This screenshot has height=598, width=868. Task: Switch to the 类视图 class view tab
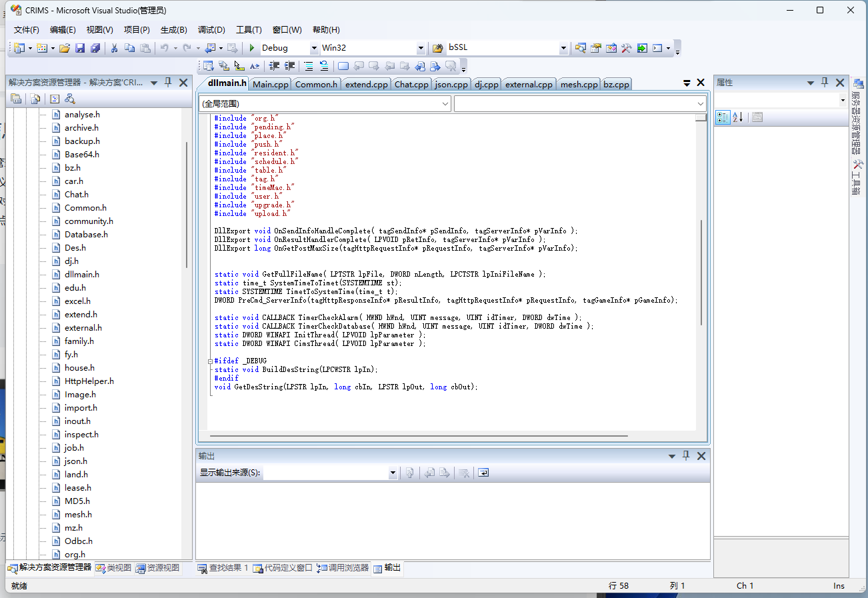tap(113, 568)
